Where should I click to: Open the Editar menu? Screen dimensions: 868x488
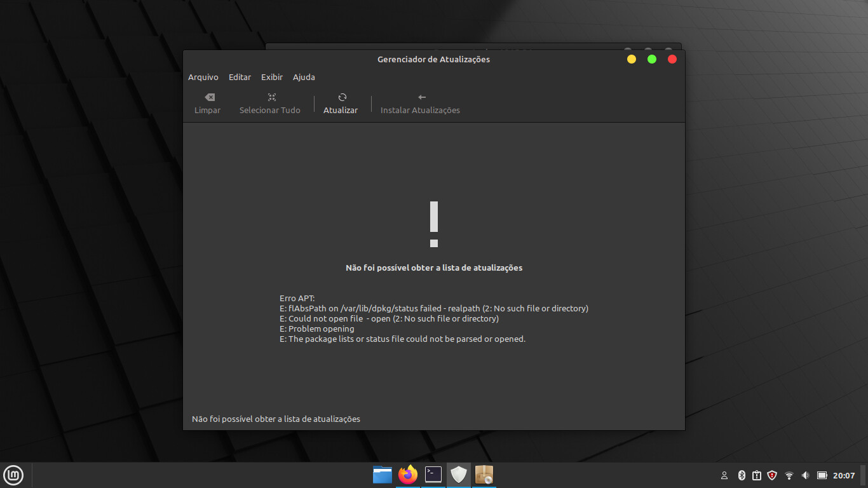coord(240,77)
